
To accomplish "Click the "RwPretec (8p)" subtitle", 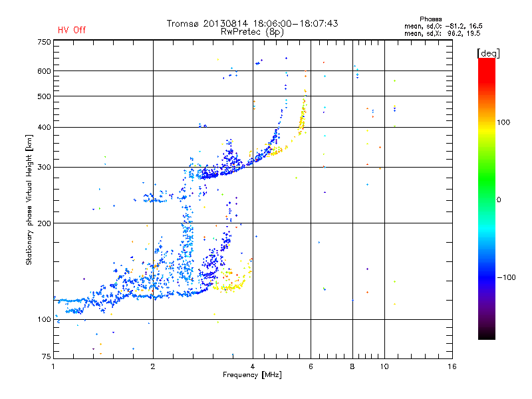I will pyautogui.click(x=252, y=32).
